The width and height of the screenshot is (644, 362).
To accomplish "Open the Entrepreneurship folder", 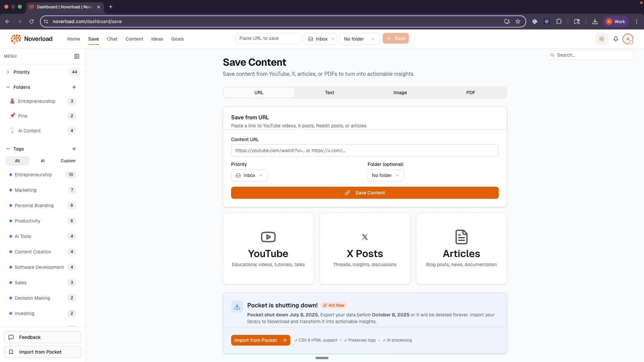I will [37, 101].
